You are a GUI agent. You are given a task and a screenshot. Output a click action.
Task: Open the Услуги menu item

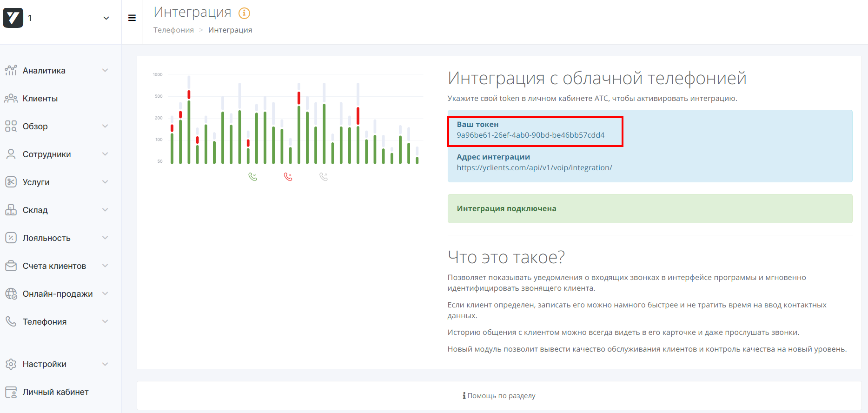point(36,182)
